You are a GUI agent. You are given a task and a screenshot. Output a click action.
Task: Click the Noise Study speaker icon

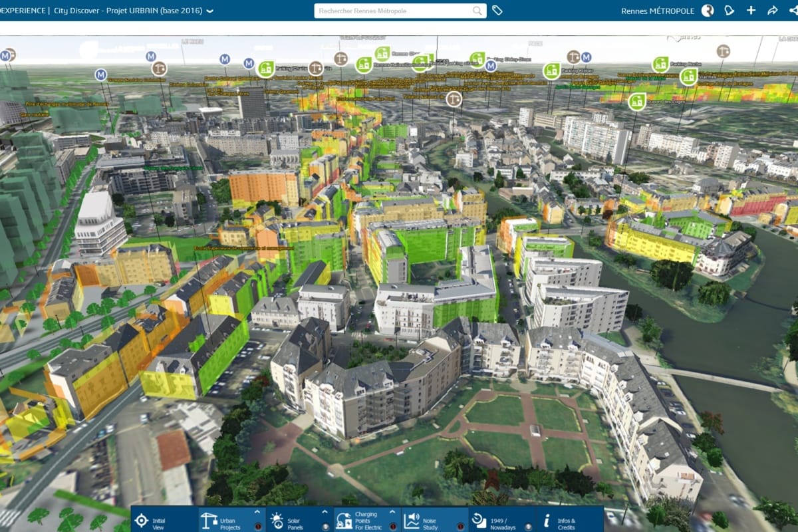(x=412, y=520)
